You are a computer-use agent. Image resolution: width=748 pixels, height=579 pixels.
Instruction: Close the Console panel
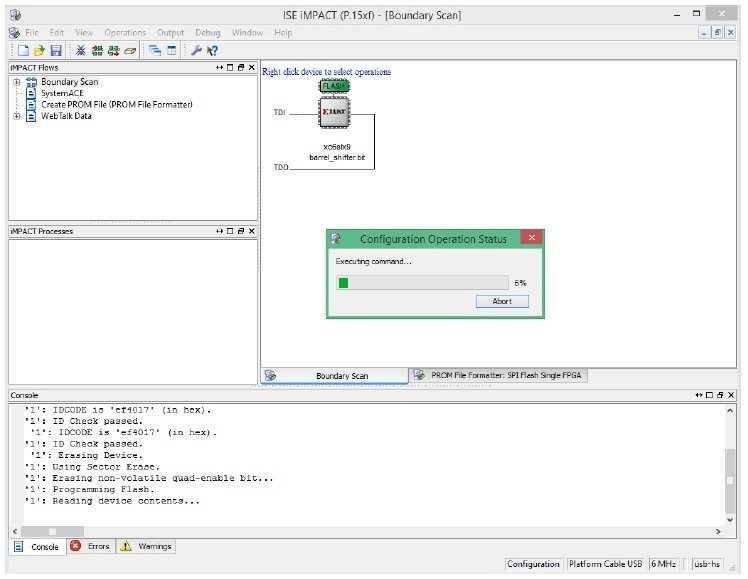[x=730, y=395]
